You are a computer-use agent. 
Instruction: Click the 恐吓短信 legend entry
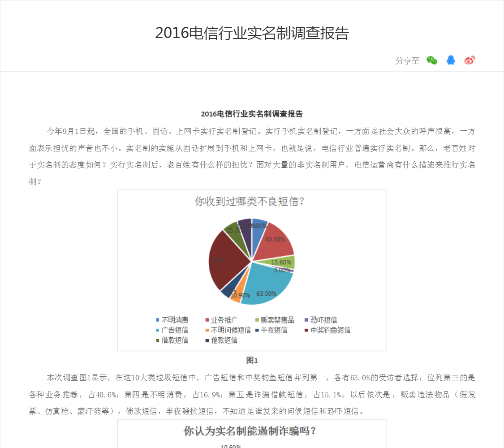(x=321, y=320)
